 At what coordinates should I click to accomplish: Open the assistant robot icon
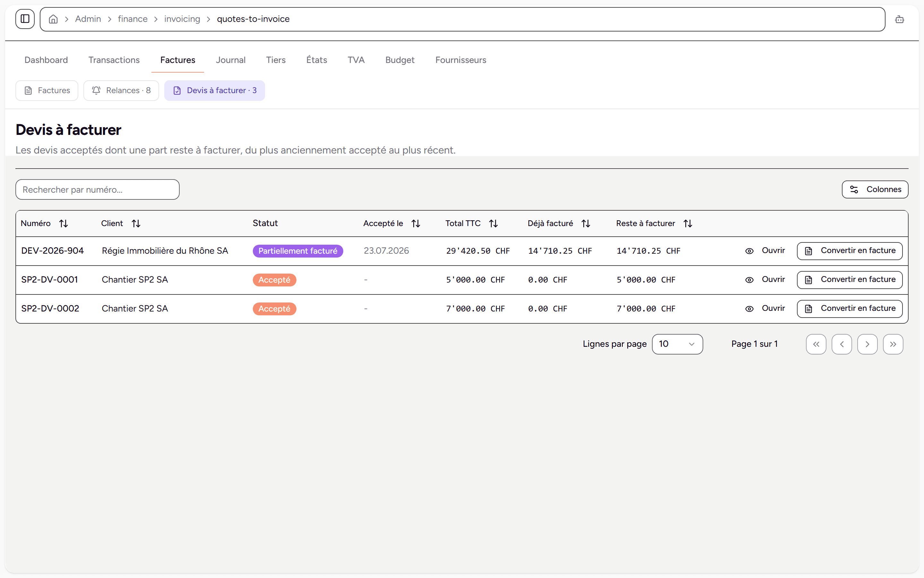[899, 19]
